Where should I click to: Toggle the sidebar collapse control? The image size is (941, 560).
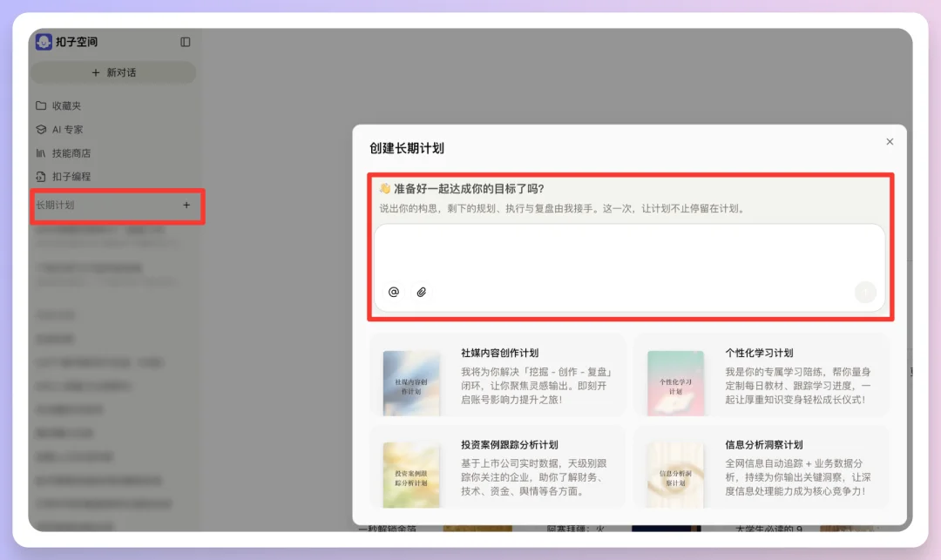[185, 41]
